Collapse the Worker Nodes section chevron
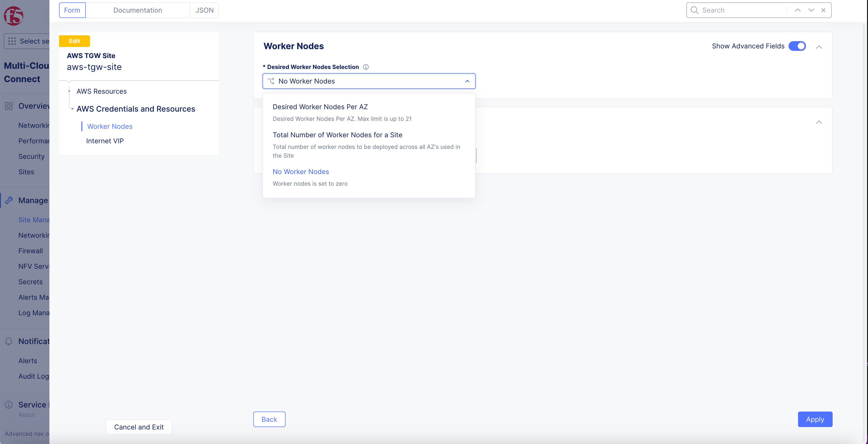This screenshot has width=868, height=444. [x=819, y=47]
